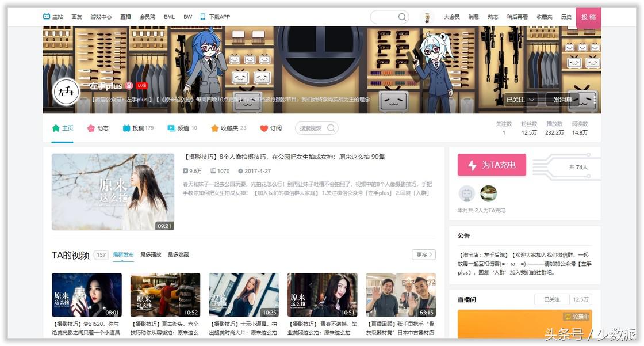This screenshot has height=346, width=644.
Task: Open the 频道 10 tab
Action: pos(182,128)
